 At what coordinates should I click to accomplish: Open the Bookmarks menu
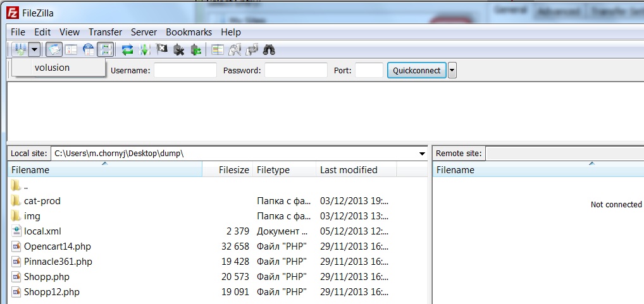[189, 32]
